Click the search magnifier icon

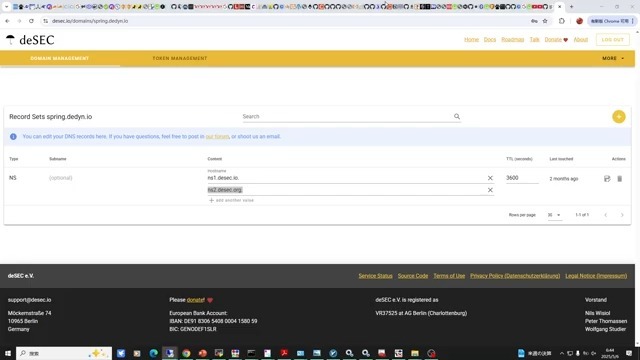[x=457, y=116]
